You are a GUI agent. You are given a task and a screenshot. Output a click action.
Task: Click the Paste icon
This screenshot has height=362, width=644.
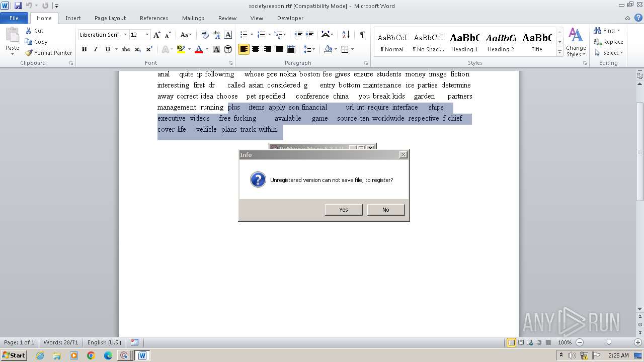click(x=12, y=35)
